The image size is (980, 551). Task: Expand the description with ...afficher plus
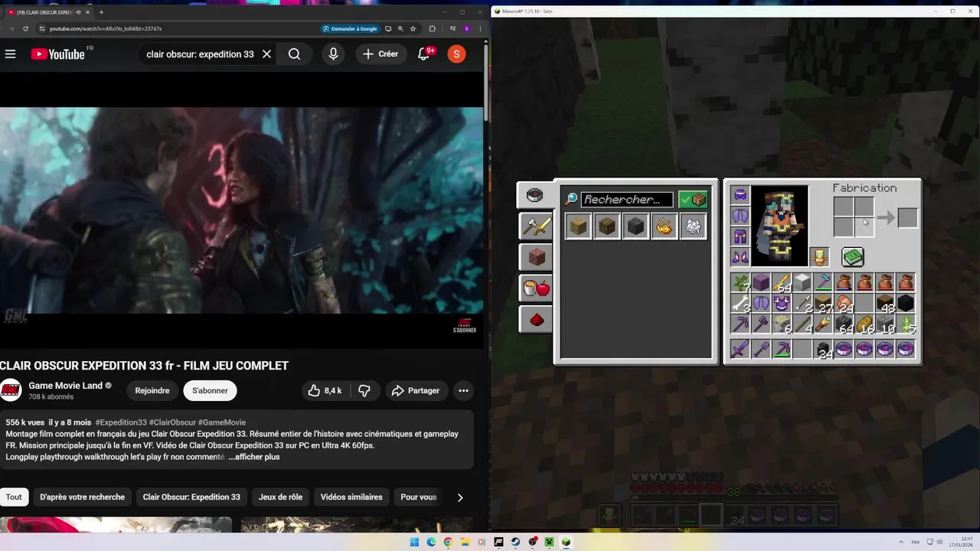pyautogui.click(x=254, y=457)
